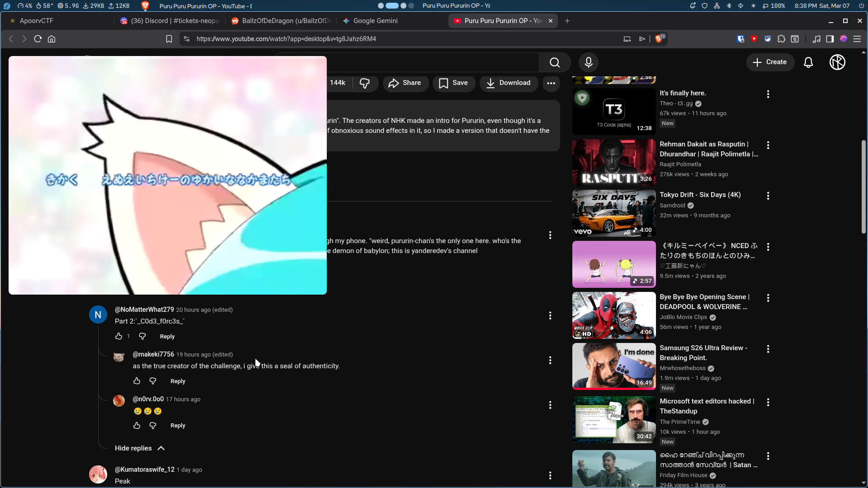Click the YouTube search magnifier icon
The height and width of the screenshot is (488, 868).
[555, 62]
